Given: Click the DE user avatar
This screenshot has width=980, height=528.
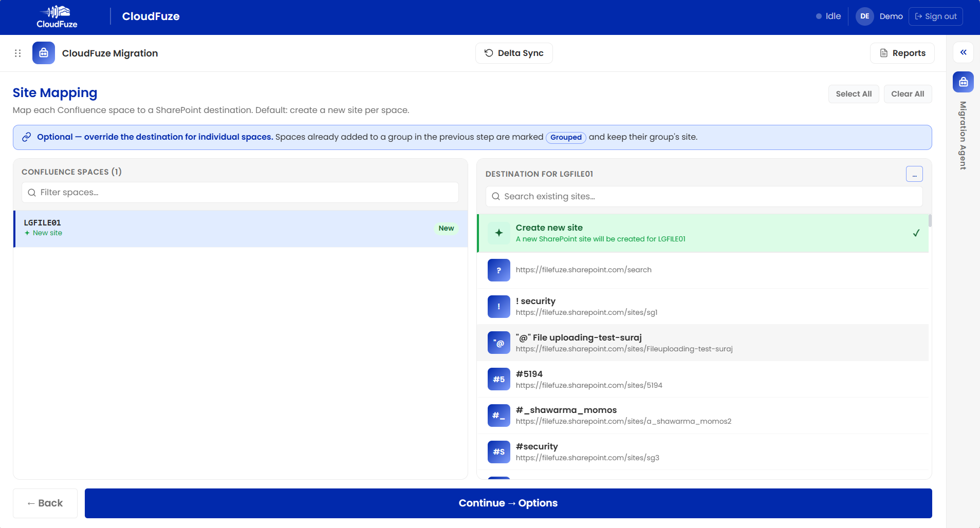Looking at the screenshot, I should pos(865,16).
